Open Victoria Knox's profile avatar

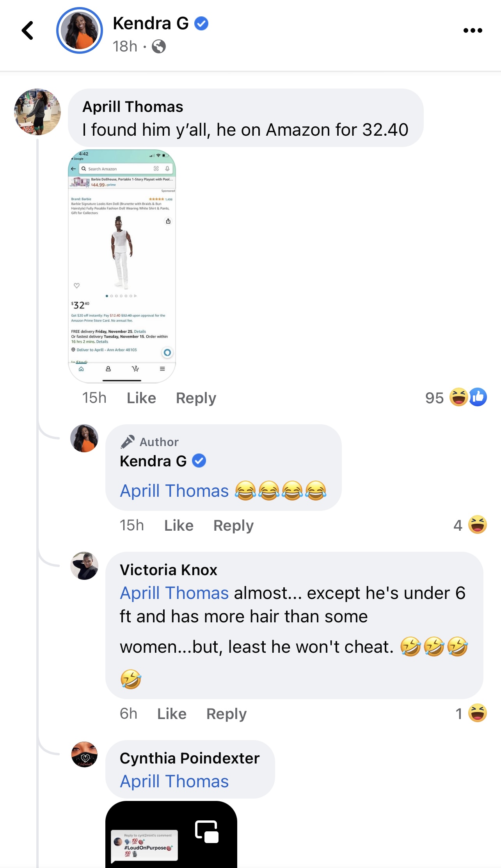[84, 566]
